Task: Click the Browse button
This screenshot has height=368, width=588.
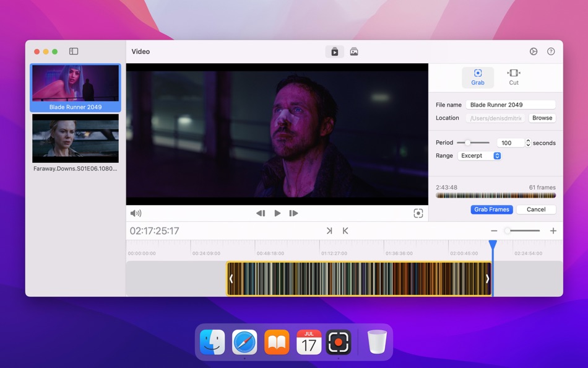Action: tap(542, 118)
